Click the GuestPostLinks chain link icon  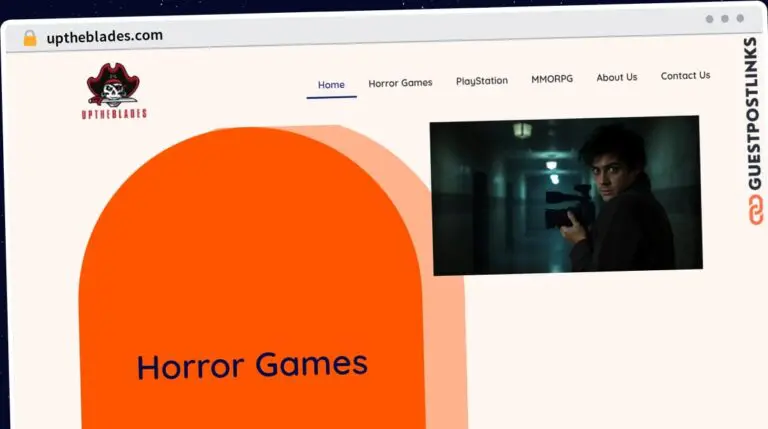coord(750,209)
